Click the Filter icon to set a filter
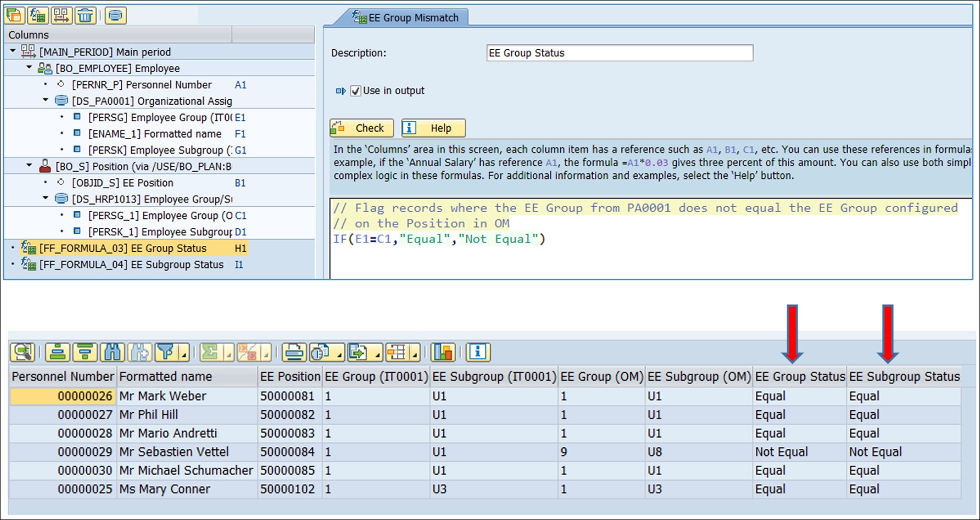 tap(165, 352)
